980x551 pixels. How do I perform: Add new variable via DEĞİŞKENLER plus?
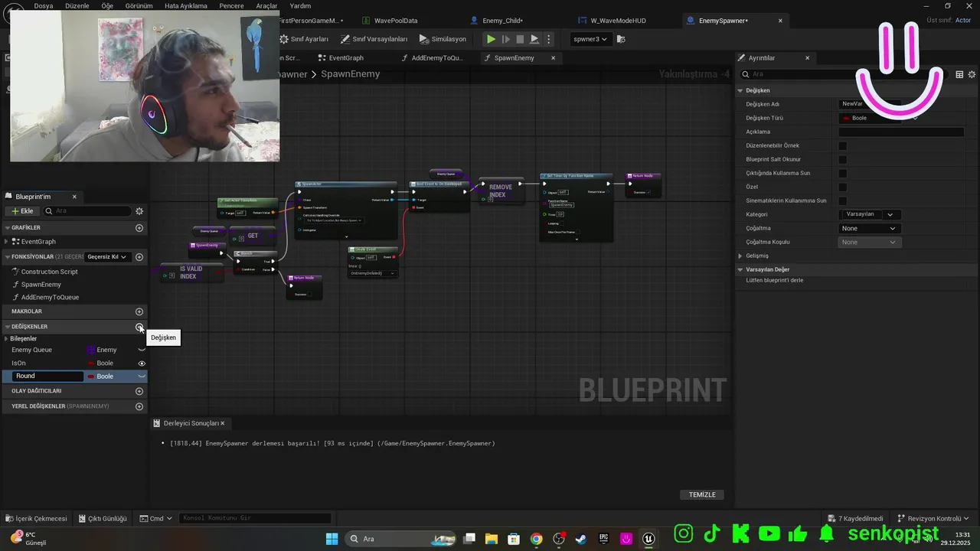[139, 327]
